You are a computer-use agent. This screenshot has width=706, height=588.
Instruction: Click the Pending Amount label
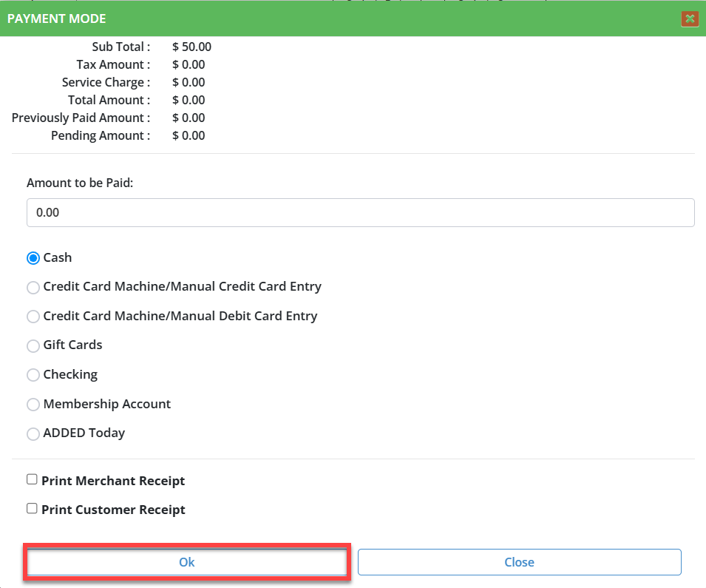(100, 135)
